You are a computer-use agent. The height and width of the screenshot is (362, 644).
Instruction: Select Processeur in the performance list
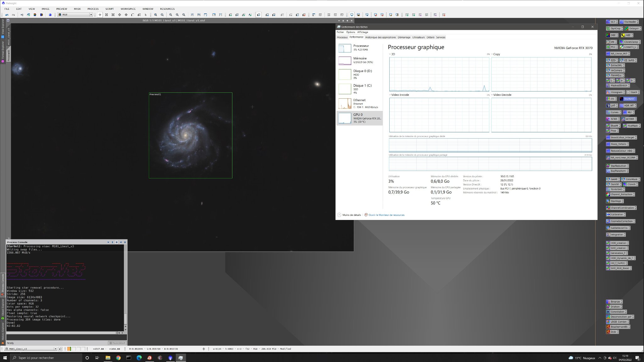pyautogui.click(x=360, y=48)
